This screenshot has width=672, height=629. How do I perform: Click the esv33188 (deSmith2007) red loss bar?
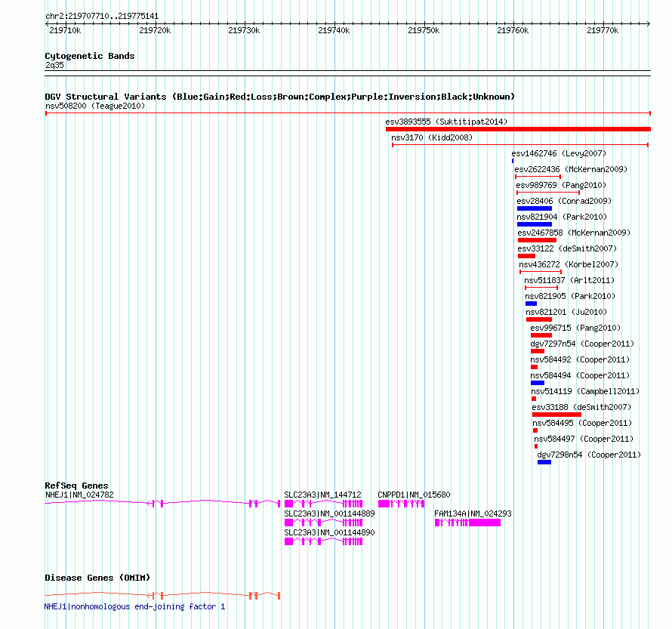coord(556,415)
